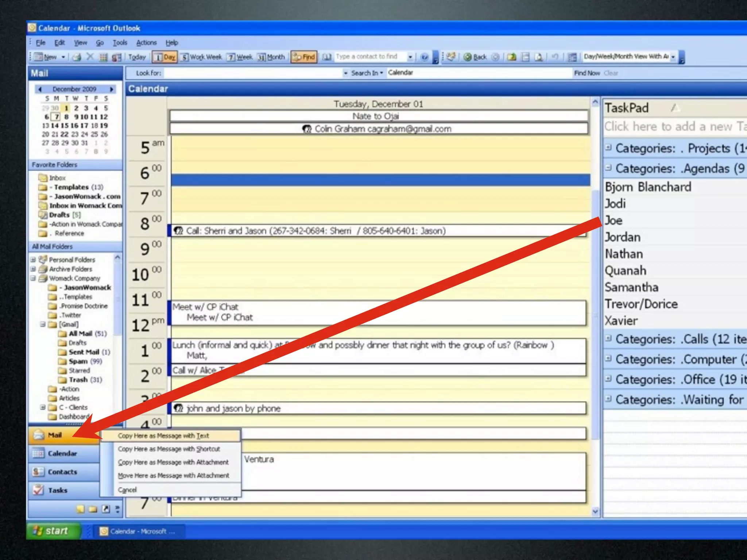747x560 pixels.
Task: Click the Undo arrow icon
Action: coord(555,57)
